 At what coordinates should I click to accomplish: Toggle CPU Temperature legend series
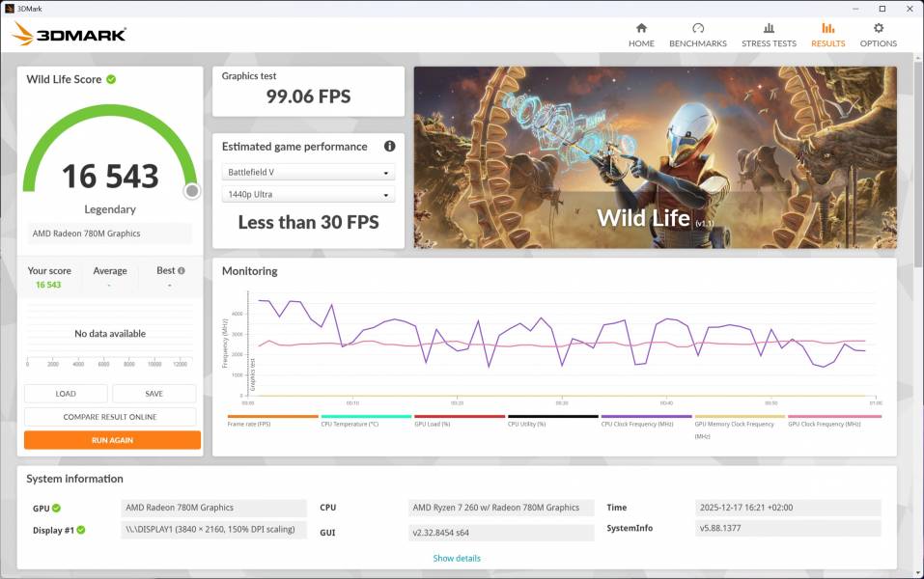click(x=350, y=423)
